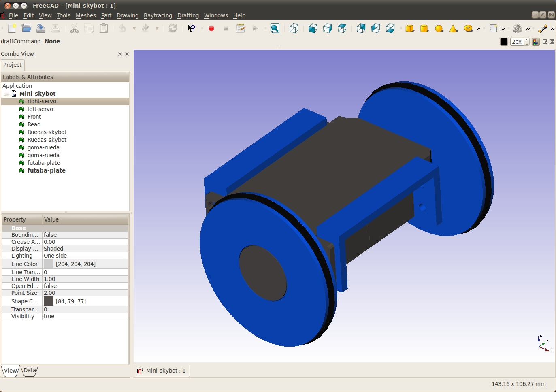Image resolution: width=556 pixels, height=392 pixels.
Task: Create a torus primitive
Action: (x=468, y=28)
